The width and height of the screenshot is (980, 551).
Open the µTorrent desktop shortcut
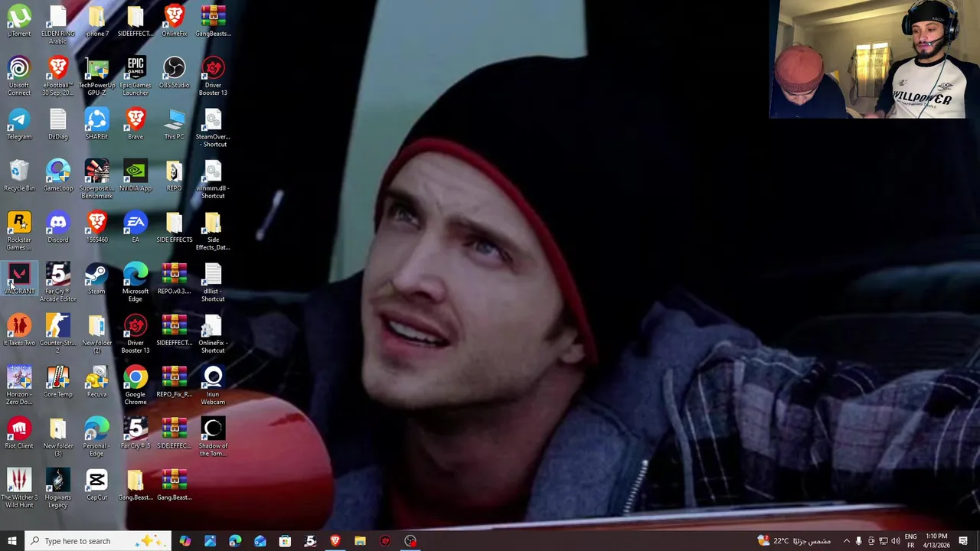click(x=19, y=21)
